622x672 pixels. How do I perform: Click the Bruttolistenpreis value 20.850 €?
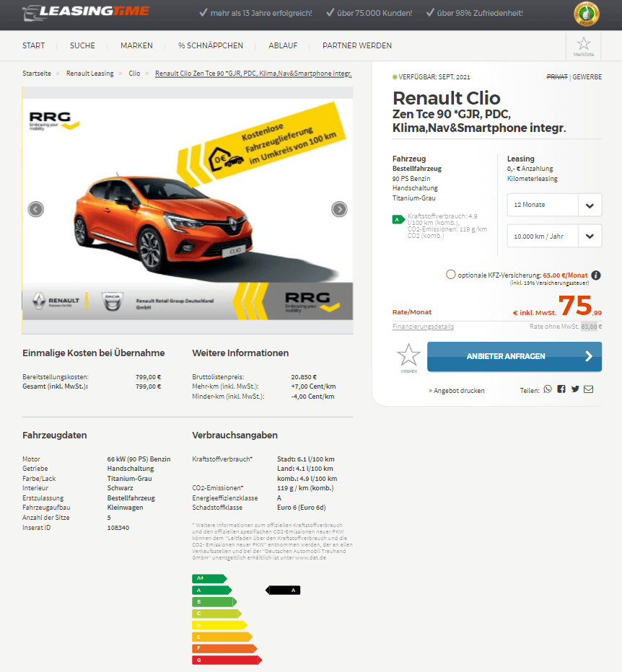[304, 377]
